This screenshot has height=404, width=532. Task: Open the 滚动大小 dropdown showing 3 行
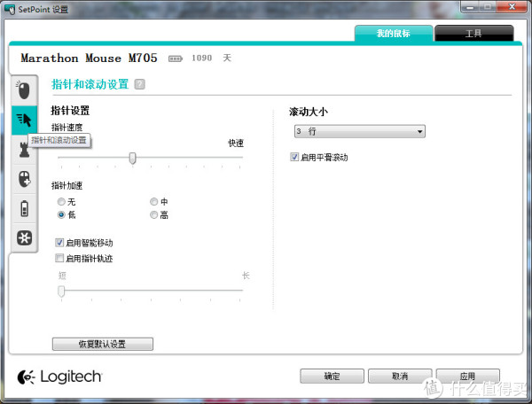pyautogui.click(x=360, y=131)
